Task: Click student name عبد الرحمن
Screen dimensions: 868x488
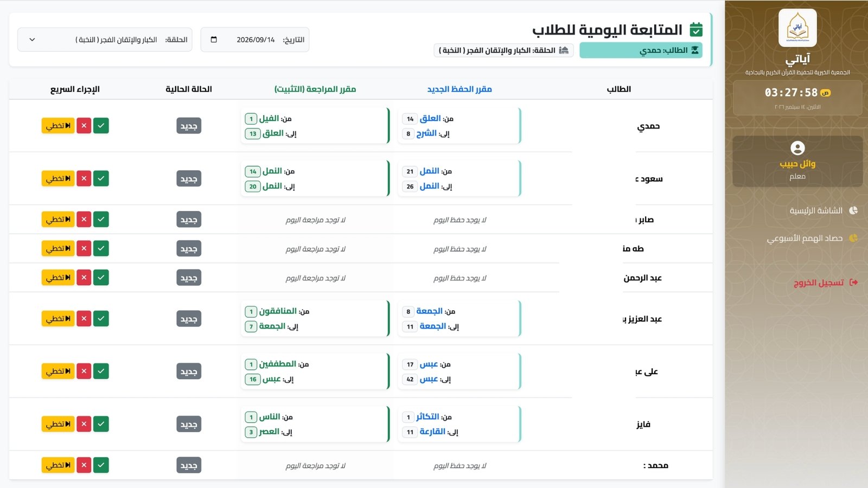Action: click(643, 278)
